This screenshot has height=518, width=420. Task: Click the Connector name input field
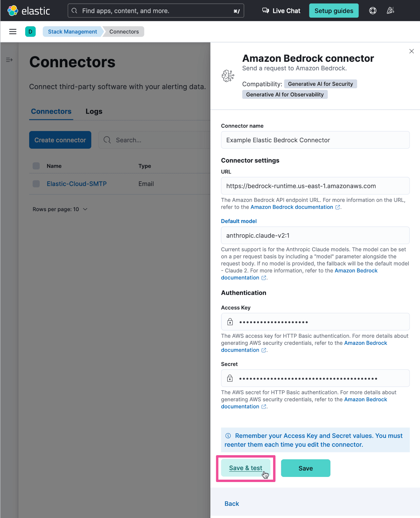(x=315, y=140)
